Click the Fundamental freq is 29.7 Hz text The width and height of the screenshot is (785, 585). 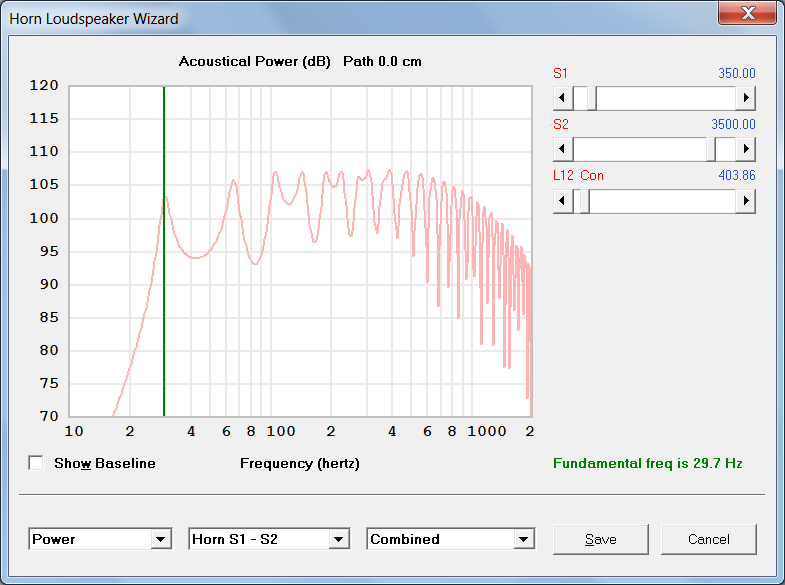pyautogui.click(x=647, y=463)
